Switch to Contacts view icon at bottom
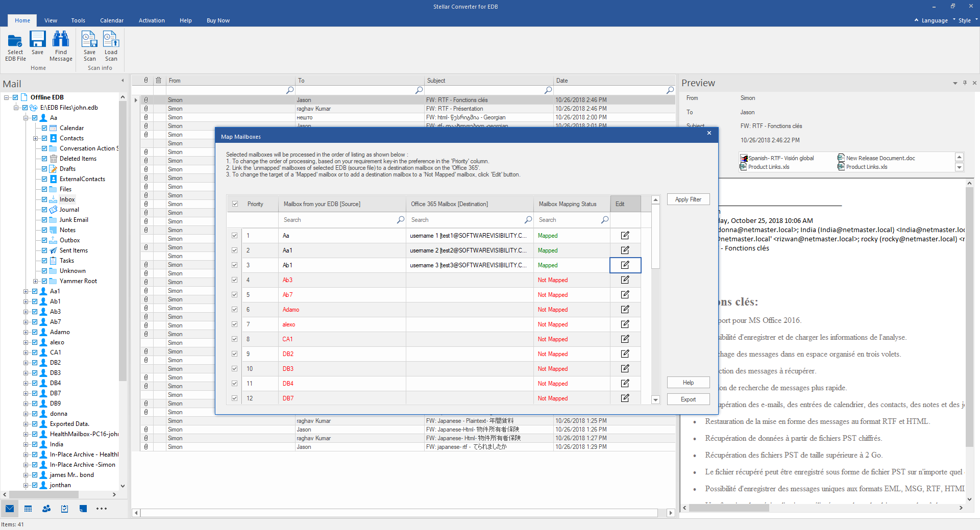Screen dimensions: 980x530 pyautogui.click(x=46, y=509)
